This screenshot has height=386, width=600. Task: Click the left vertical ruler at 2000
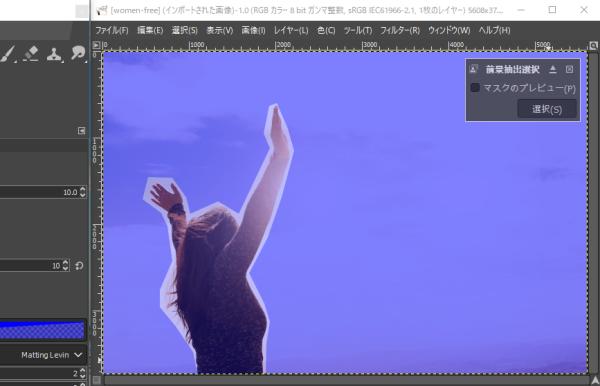96,236
